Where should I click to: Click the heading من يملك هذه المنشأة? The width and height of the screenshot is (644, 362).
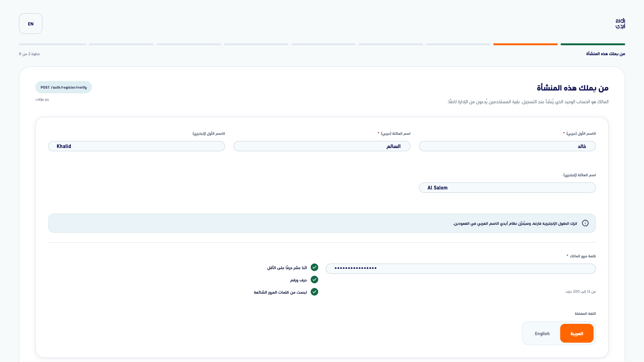click(573, 88)
